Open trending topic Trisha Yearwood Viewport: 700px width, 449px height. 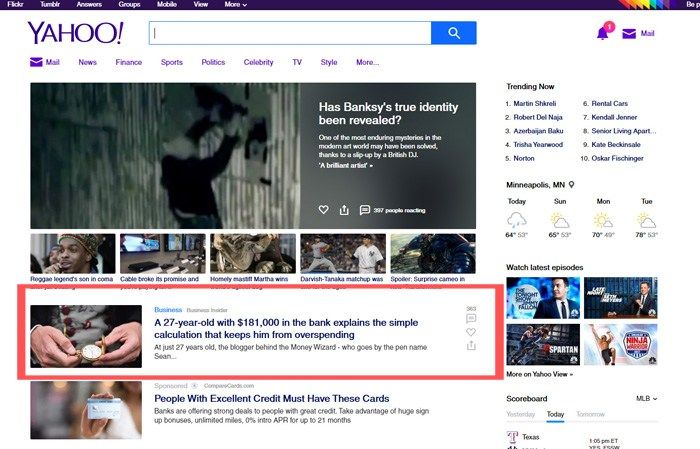(x=538, y=145)
